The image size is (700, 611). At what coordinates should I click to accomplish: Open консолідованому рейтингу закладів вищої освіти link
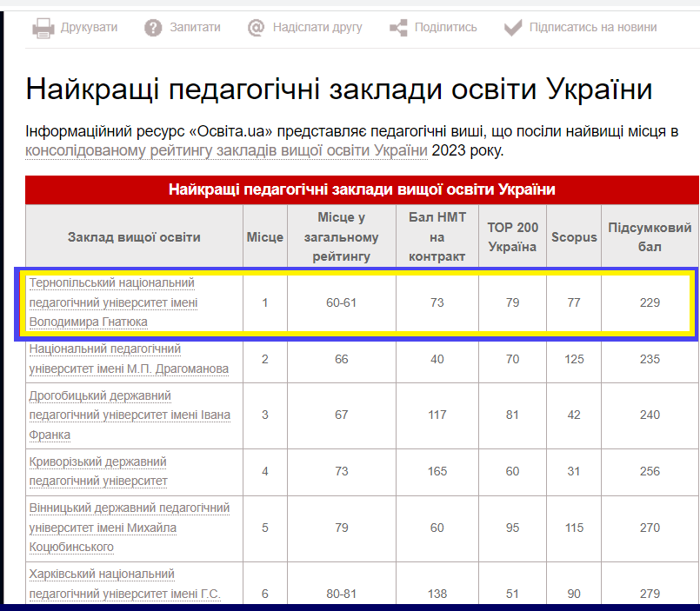(x=226, y=151)
